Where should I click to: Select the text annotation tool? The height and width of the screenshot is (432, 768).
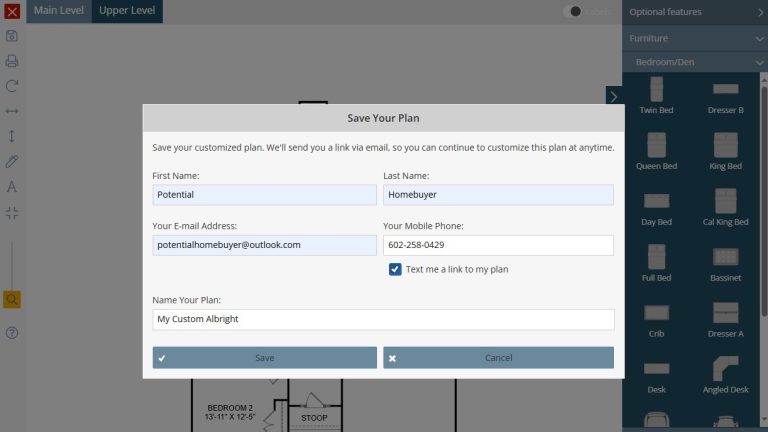tap(12, 187)
